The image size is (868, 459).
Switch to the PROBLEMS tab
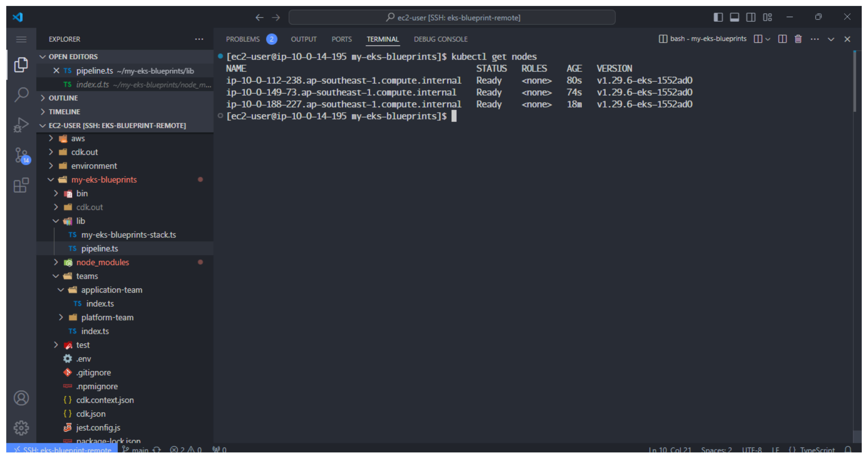(x=243, y=39)
